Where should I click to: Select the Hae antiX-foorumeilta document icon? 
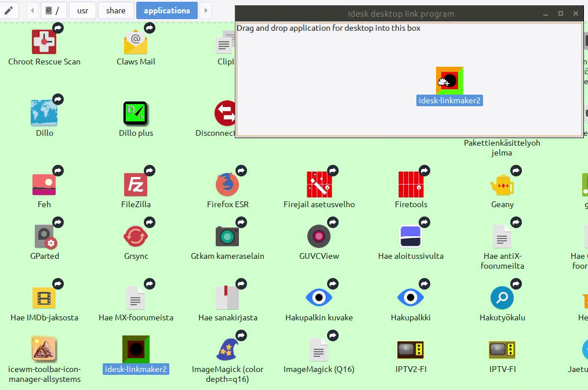[x=502, y=236]
